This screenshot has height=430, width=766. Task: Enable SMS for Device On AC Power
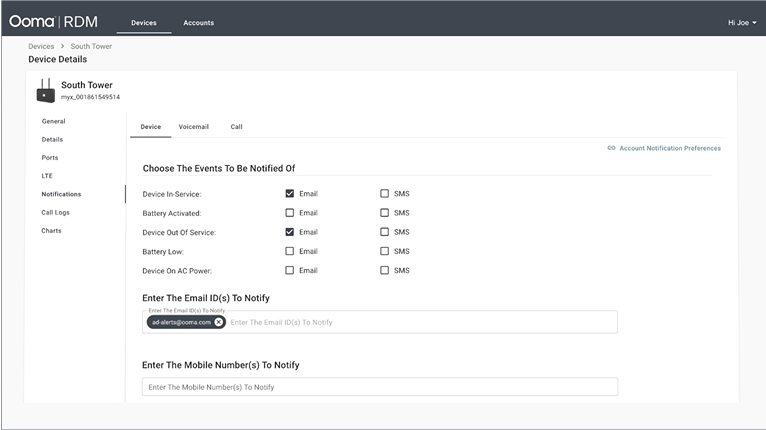tap(384, 270)
